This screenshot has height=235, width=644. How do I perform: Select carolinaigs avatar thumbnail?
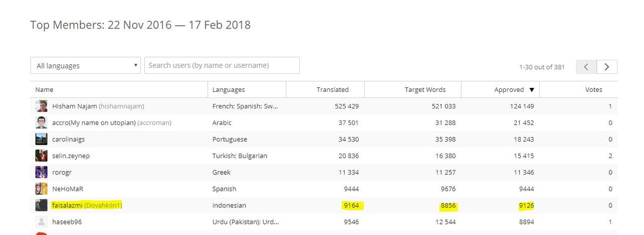coord(41,139)
